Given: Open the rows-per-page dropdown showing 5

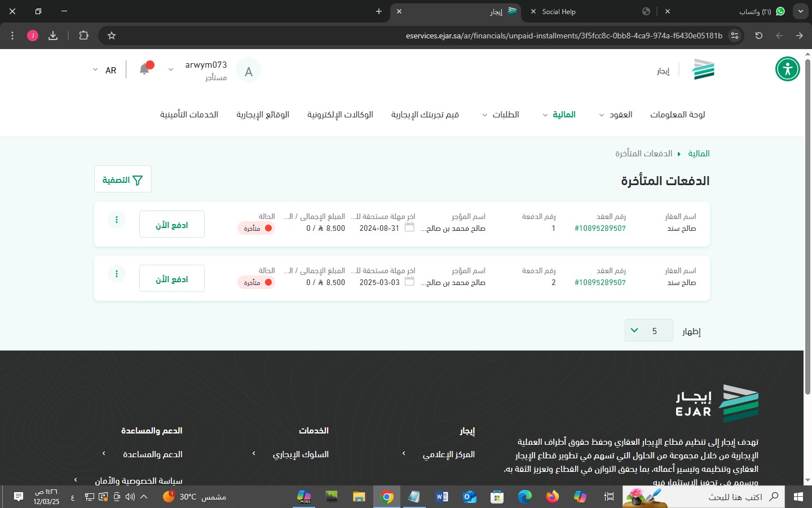Looking at the screenshot, I should point(648,330).
